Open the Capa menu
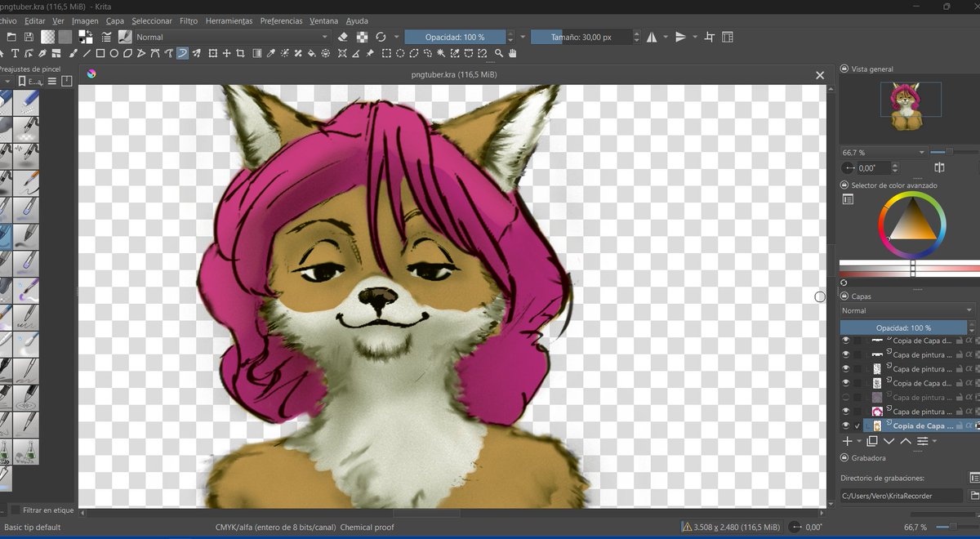 [114, 20]
